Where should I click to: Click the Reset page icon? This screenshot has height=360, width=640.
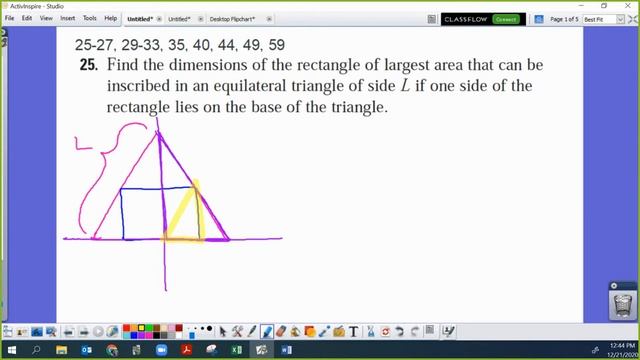(x=385, y=331)
